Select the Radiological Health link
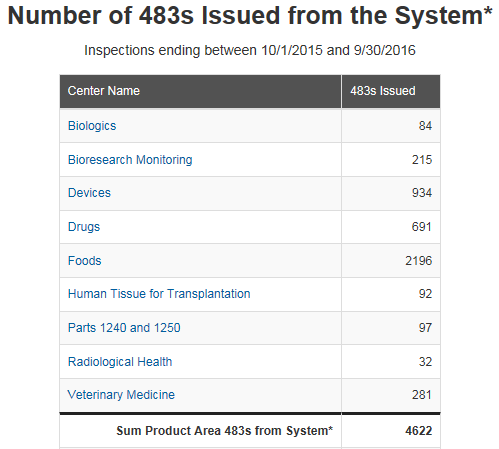The image size is (499, 449). (120, 362)
